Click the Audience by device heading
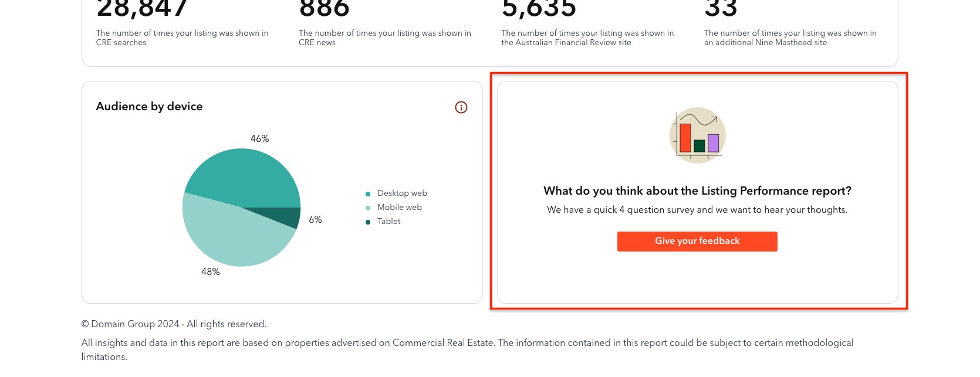This screenshot has width=980, height=377. (149, 107)
